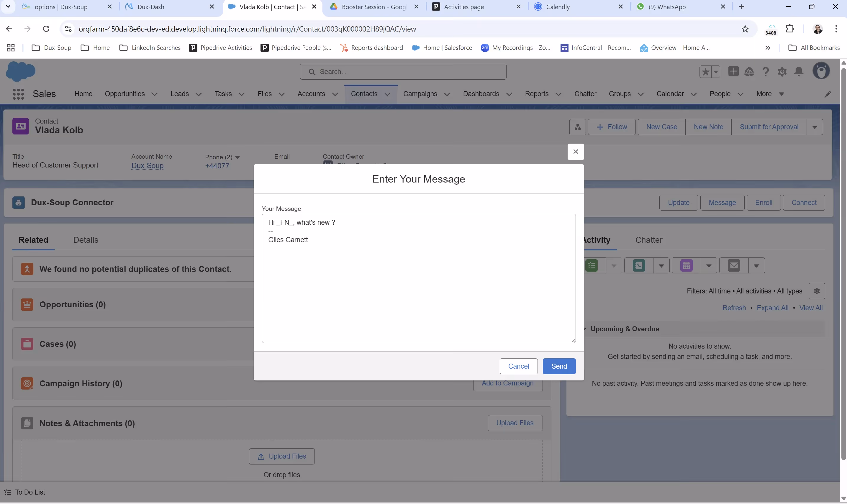Click the Email envelope activity icon
Image resolution: width=847 pixels, height=504 pixels.
(734, 266)
